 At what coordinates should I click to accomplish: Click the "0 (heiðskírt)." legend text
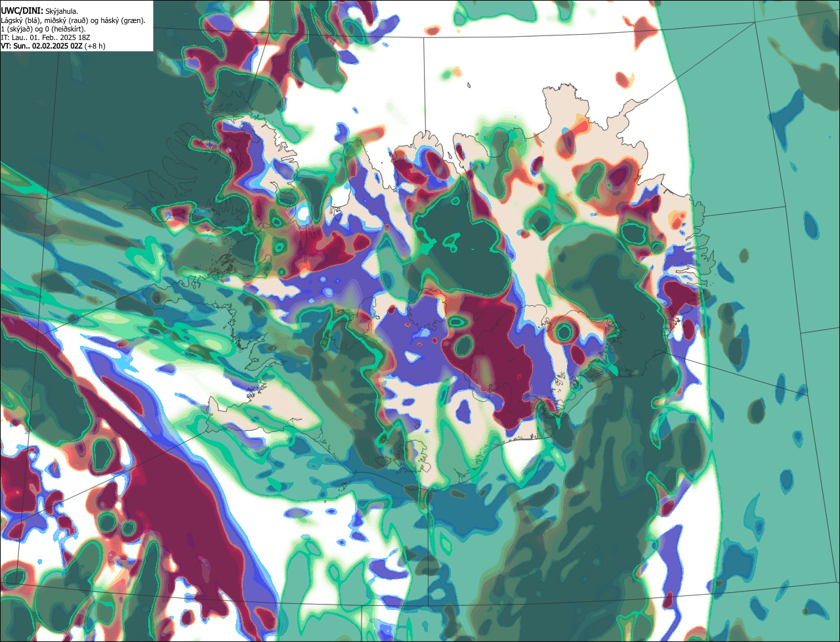coord(65,29)
